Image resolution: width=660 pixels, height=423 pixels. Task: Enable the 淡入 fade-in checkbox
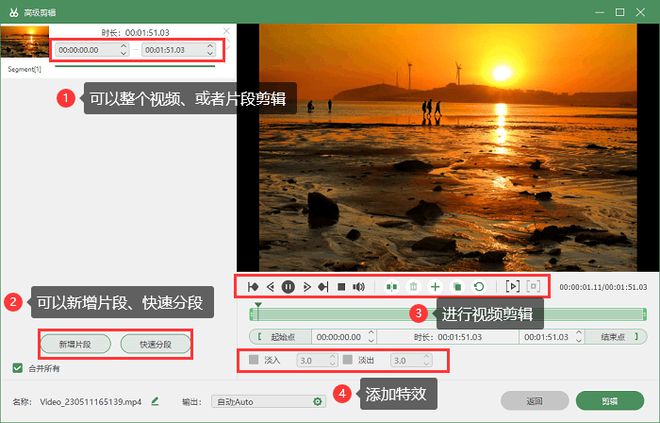[254, 360]
